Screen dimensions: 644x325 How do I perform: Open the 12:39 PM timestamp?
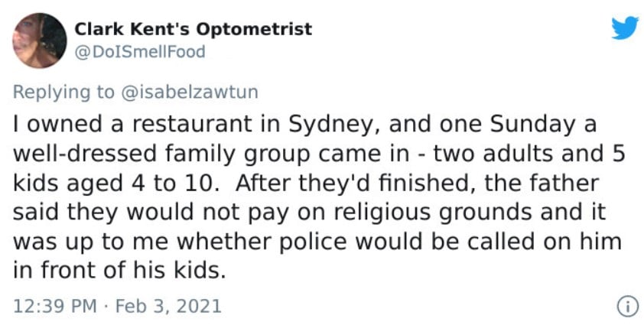point(55,307)
